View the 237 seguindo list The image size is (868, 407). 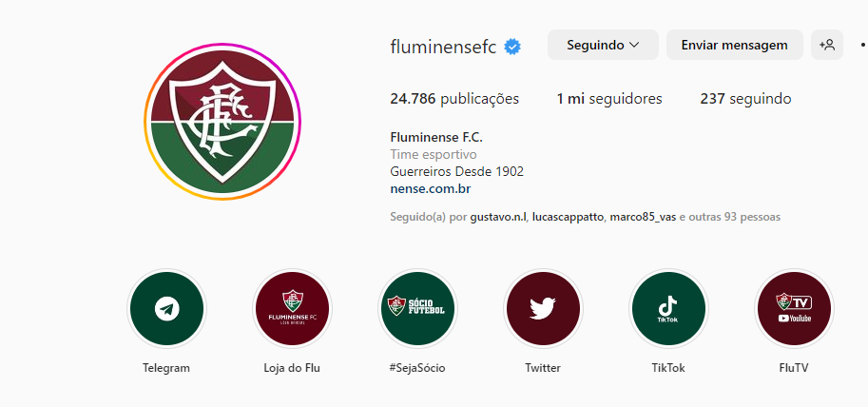(745, 99)
